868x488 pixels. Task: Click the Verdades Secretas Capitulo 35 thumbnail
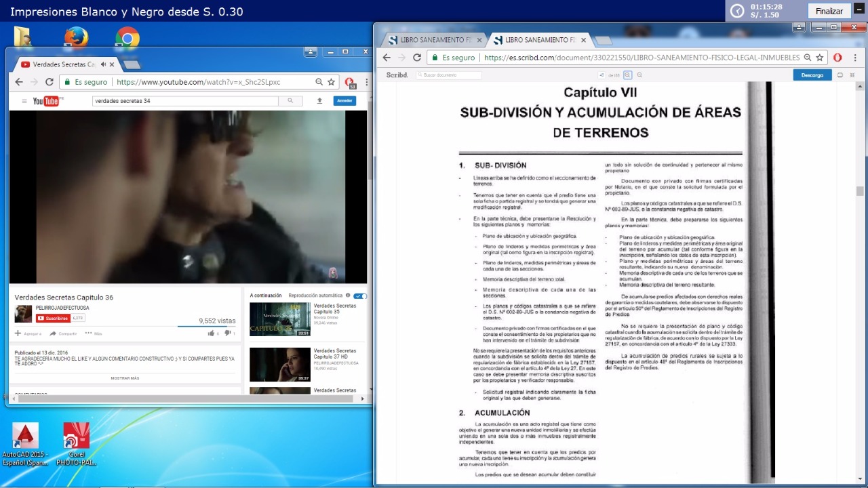[x=280, y=319]
